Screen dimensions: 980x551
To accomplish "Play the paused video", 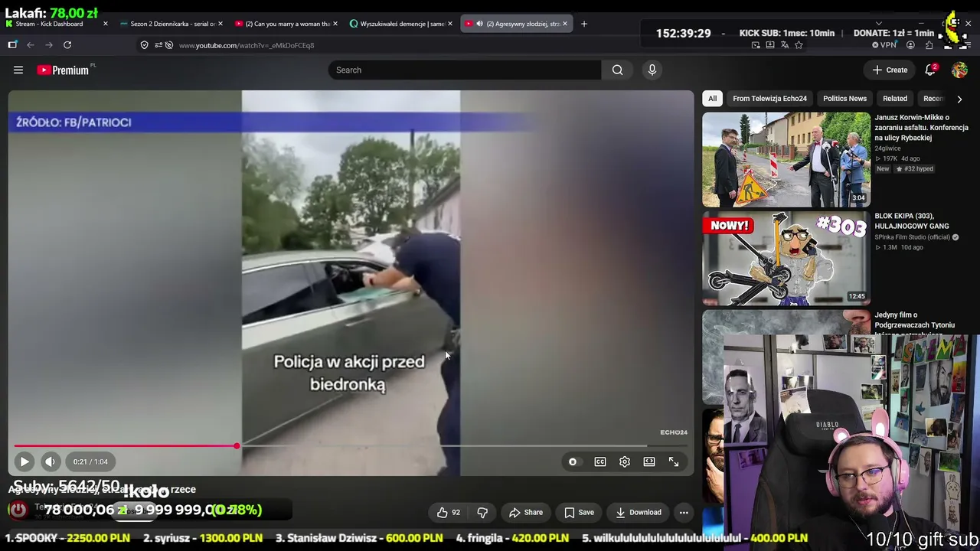I will click(x=24, y=461).
